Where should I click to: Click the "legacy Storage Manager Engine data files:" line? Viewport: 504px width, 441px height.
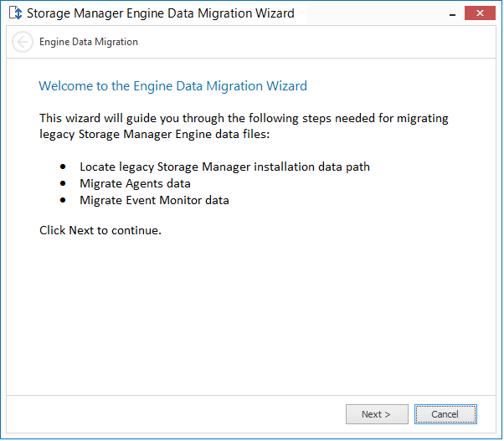[x=155, y=134]
